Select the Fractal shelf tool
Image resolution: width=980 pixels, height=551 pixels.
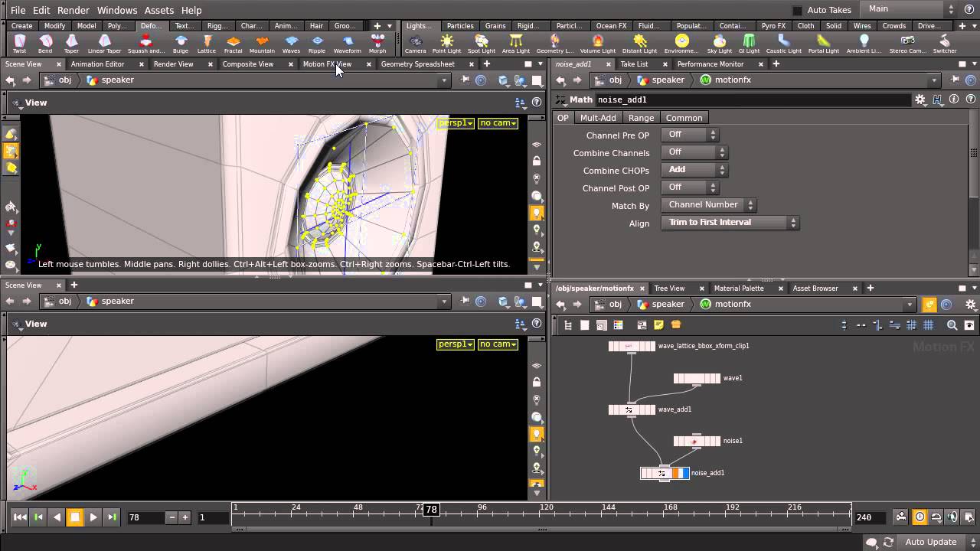tap(233, 44)
